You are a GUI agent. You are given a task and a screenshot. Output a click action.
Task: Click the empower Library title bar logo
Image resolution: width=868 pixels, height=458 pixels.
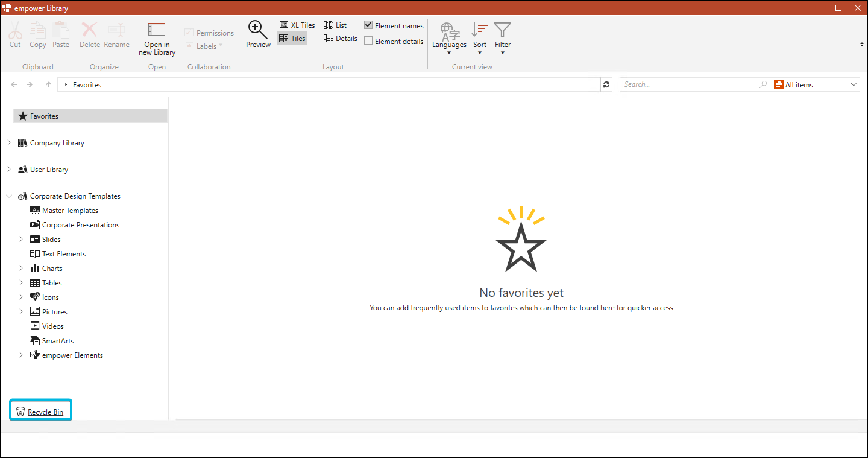[7, 8]
